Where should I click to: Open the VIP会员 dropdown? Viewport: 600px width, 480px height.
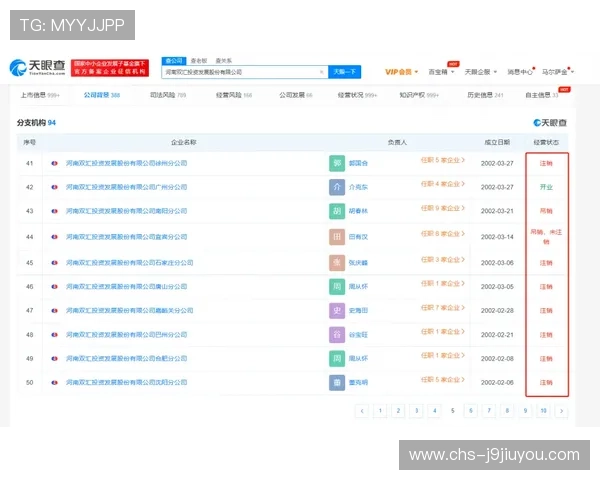pyautogui.click(x=401, y=72)
